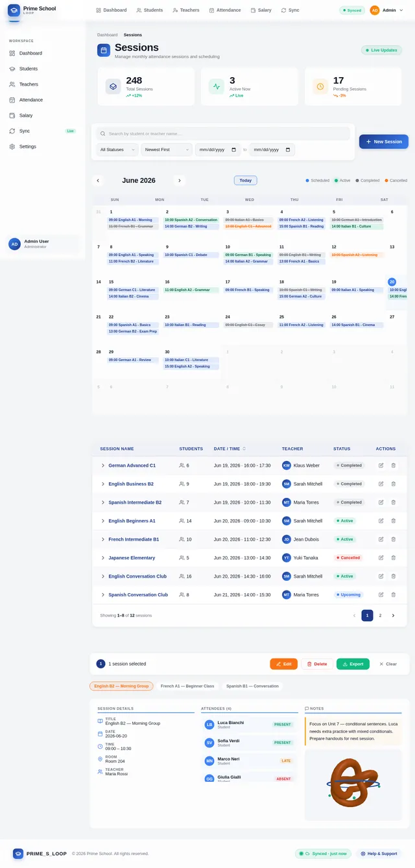This screenshot has width=415, height=868.
Task: Edit the Spanish Conversation Club session
Action: 381,594
